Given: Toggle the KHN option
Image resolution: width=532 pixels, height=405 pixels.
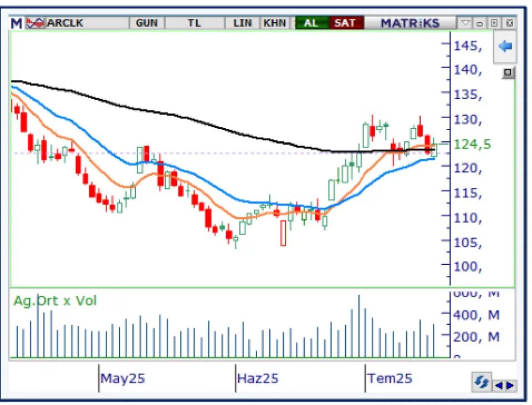Looking at the screenshot, I should [274, 23].
